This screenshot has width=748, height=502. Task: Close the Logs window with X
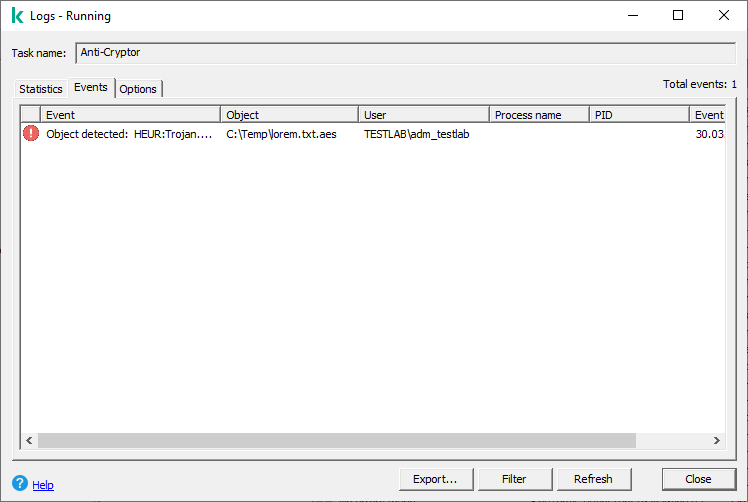pyautogui.click(x=724, y=15)
